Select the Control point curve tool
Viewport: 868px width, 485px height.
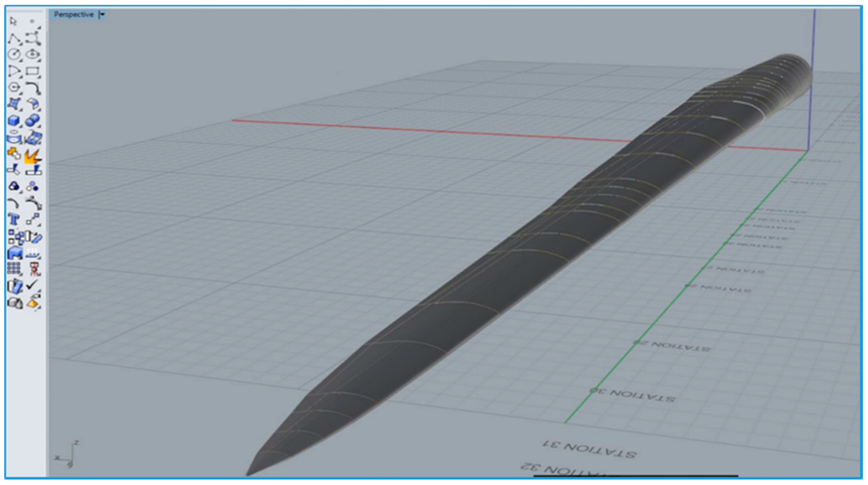click(33, 38)
